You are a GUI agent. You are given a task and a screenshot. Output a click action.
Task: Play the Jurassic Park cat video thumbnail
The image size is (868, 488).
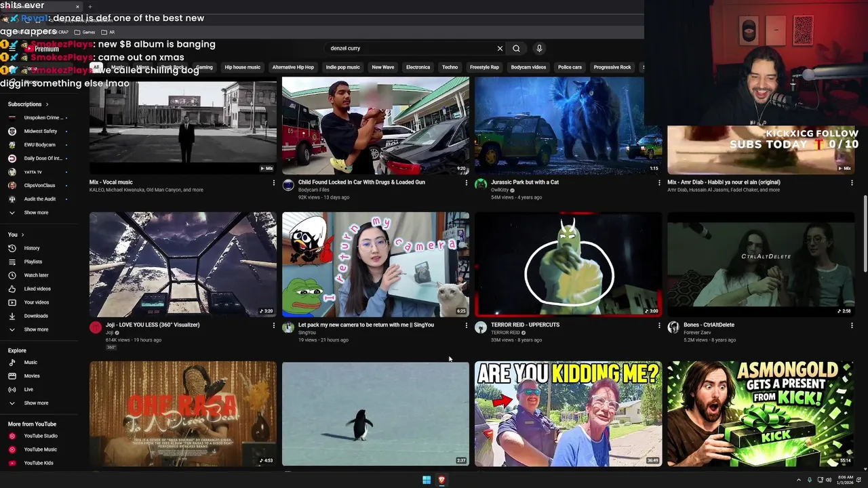568,125
